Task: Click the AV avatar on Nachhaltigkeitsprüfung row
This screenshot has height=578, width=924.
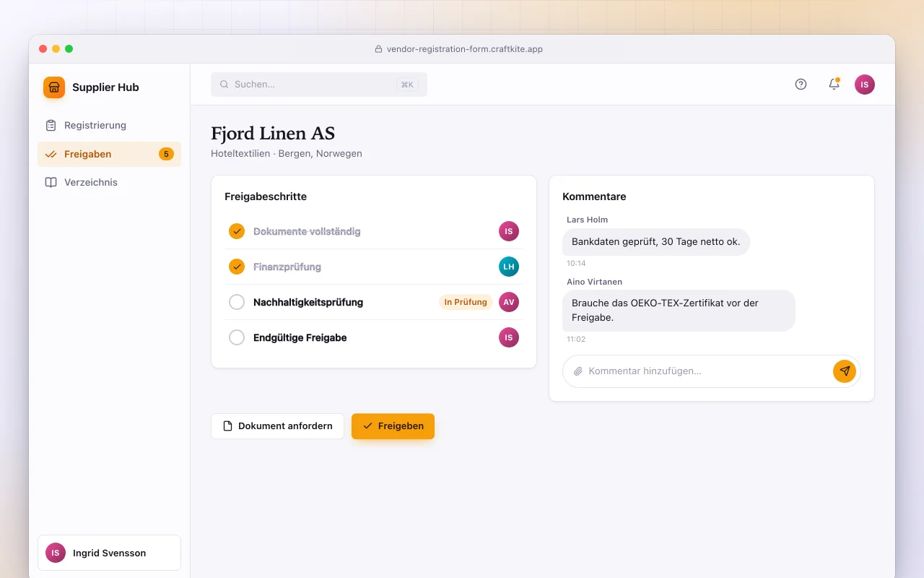Action: 509,302
